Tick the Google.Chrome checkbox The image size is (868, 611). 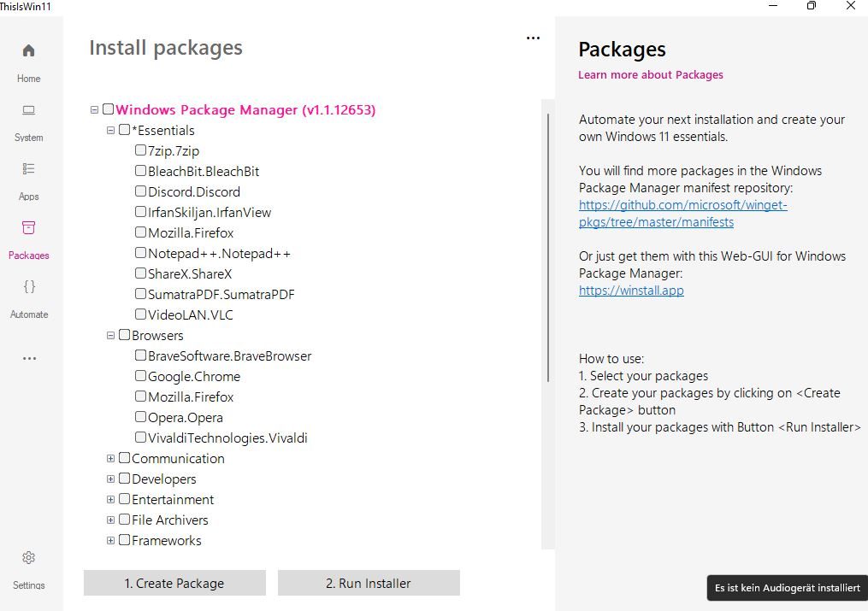(x=140, y=376)
